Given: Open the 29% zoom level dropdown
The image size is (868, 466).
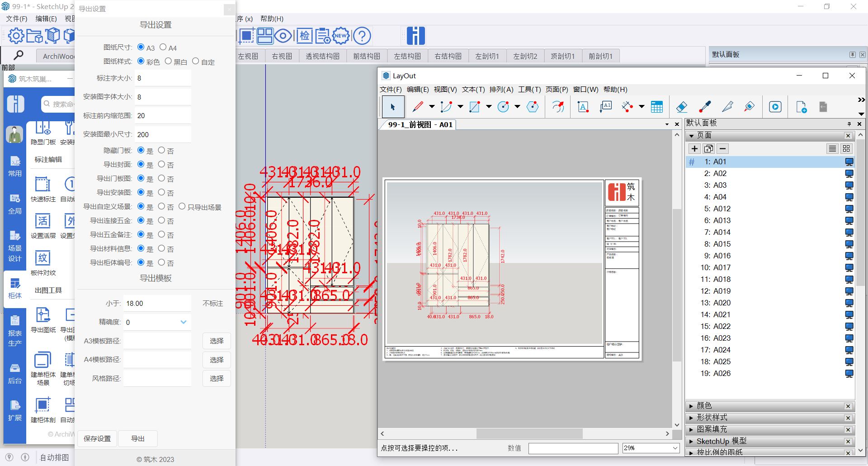Looking at the screenshot, I should [x=675, y=448].
